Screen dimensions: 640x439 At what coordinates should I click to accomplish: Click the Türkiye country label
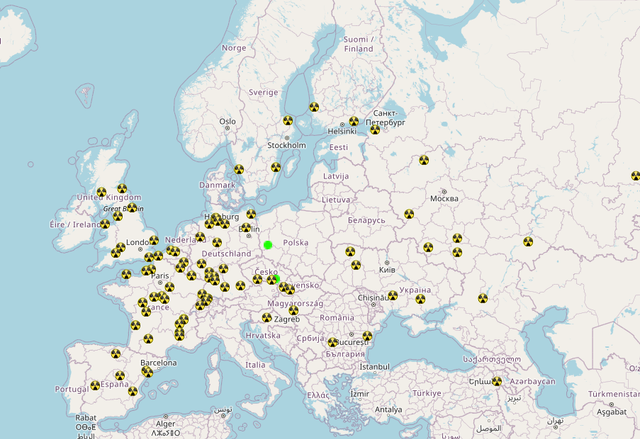[x=427, y=393]
